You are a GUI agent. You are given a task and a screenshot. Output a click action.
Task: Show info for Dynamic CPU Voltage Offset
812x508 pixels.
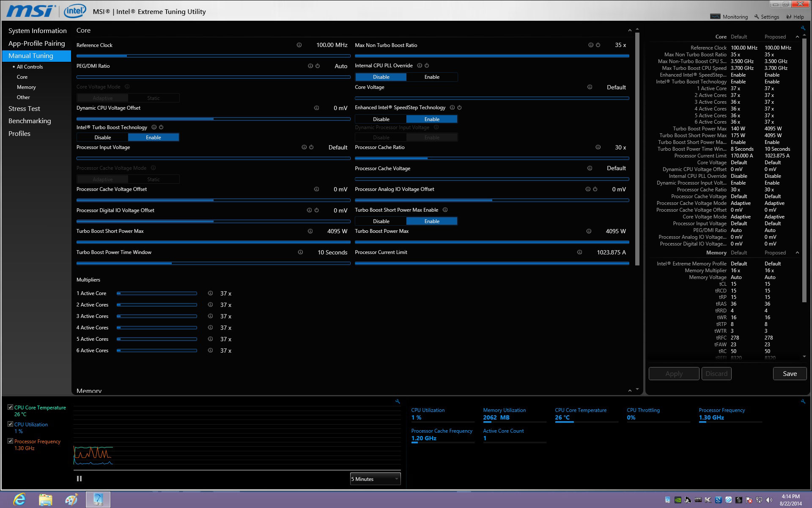(316, 108)
